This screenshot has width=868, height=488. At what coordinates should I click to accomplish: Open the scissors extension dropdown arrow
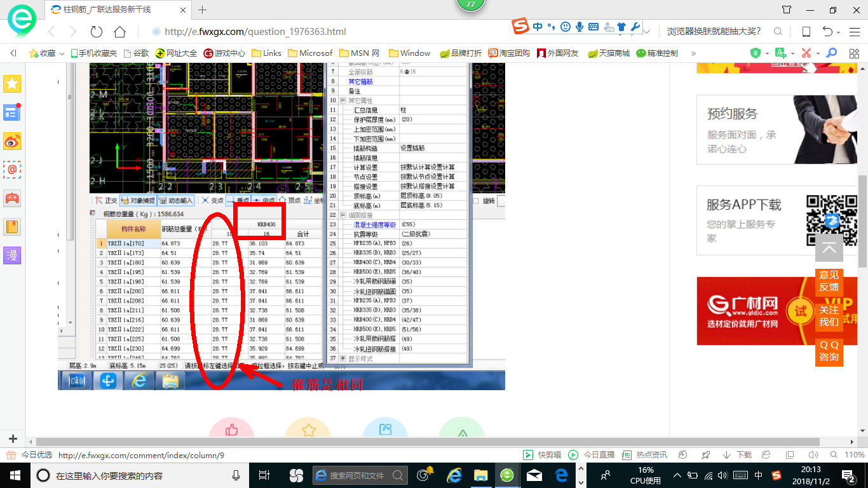(818, 54)
